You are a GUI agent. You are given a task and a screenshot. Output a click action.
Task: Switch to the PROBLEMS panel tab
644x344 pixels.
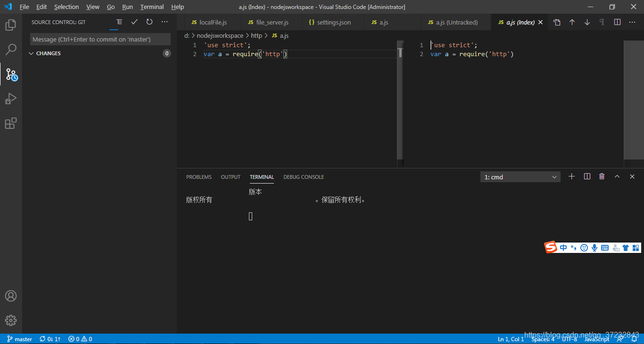(199, 177)
